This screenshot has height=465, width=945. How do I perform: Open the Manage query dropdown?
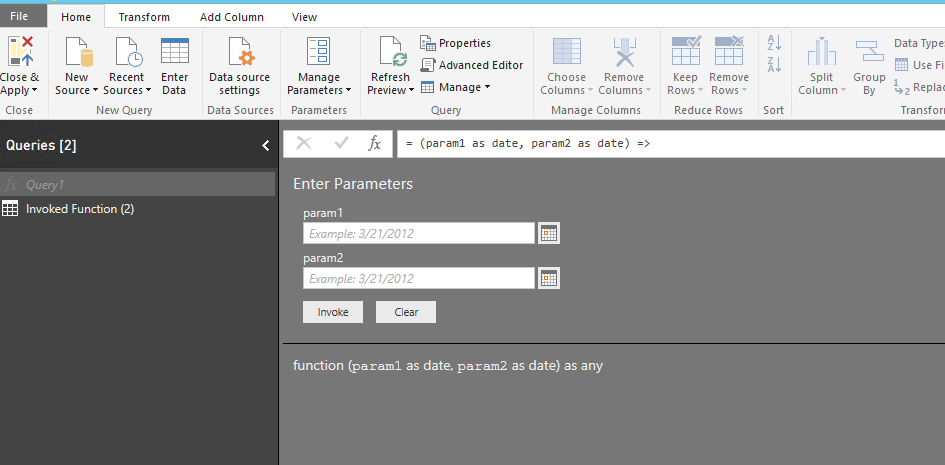coord(456,87)
